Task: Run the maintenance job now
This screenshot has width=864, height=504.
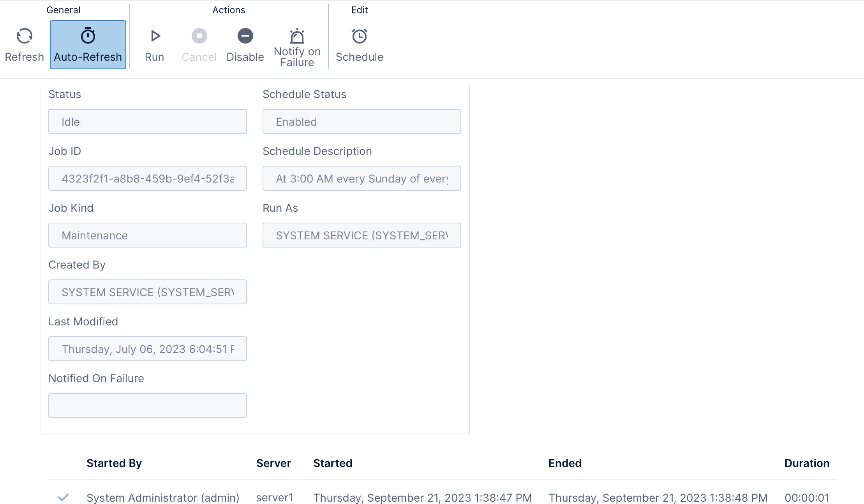Action: (x=155, y=44)
